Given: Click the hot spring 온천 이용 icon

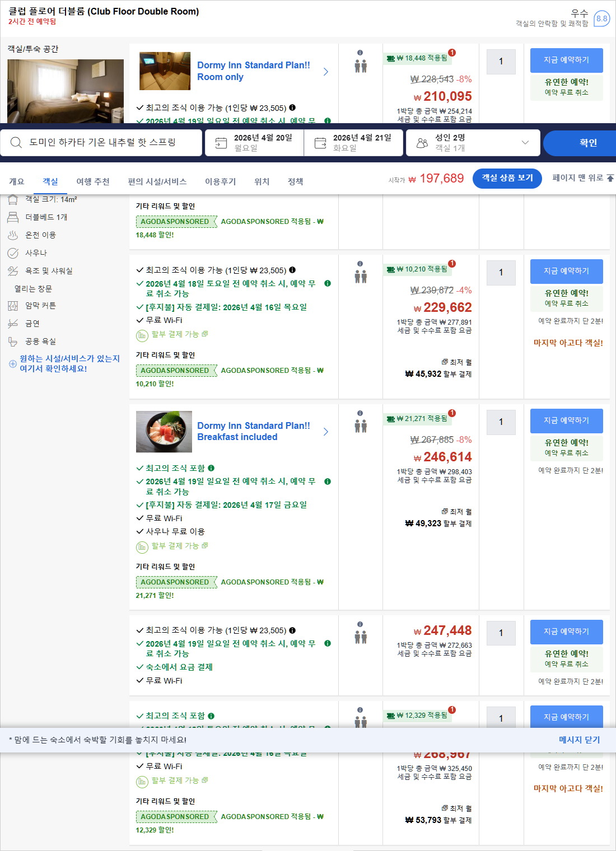Looking at the screenshot, I should click(13, 235).
